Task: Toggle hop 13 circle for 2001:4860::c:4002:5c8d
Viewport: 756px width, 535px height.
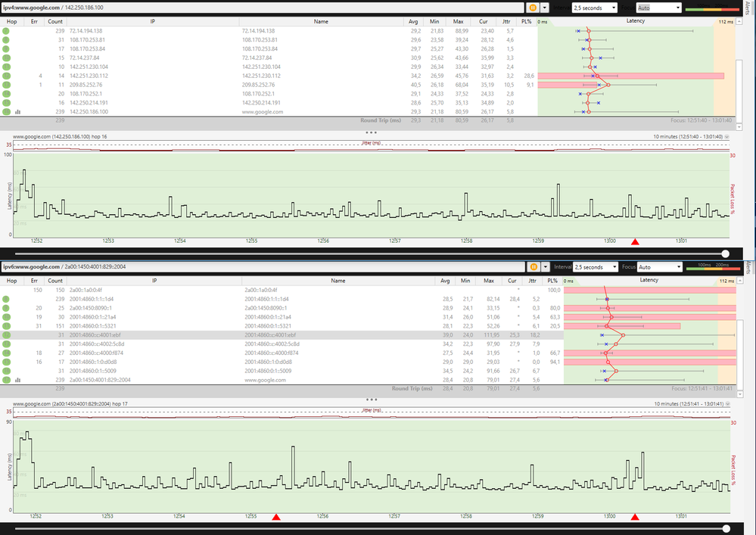Action: 6,344
